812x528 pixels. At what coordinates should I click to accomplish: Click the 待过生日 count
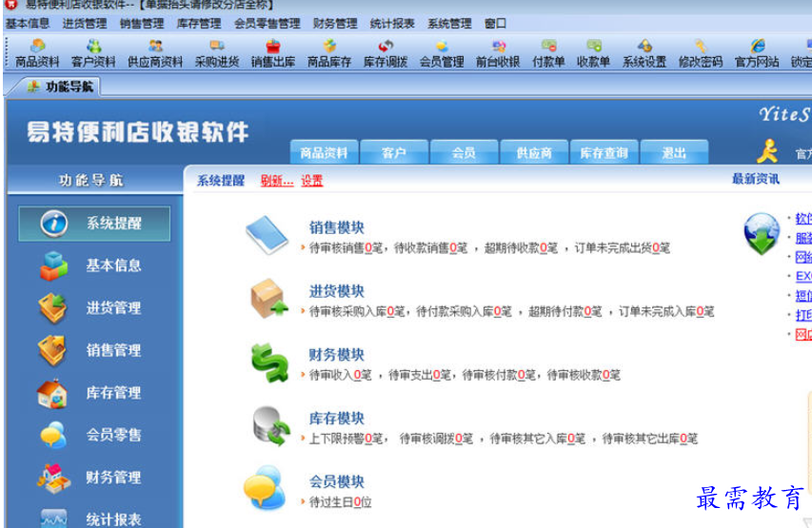pos(357,502)
